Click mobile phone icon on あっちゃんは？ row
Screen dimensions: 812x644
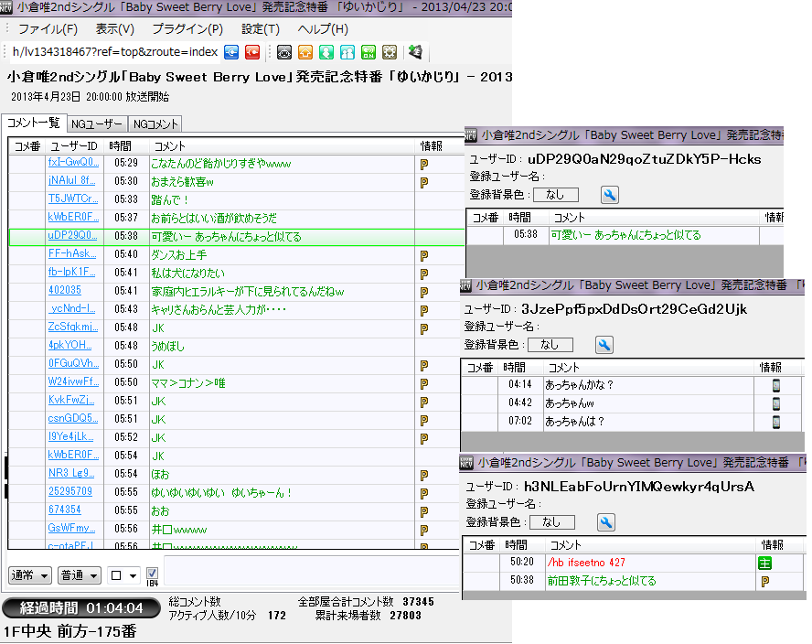[776, 422]
